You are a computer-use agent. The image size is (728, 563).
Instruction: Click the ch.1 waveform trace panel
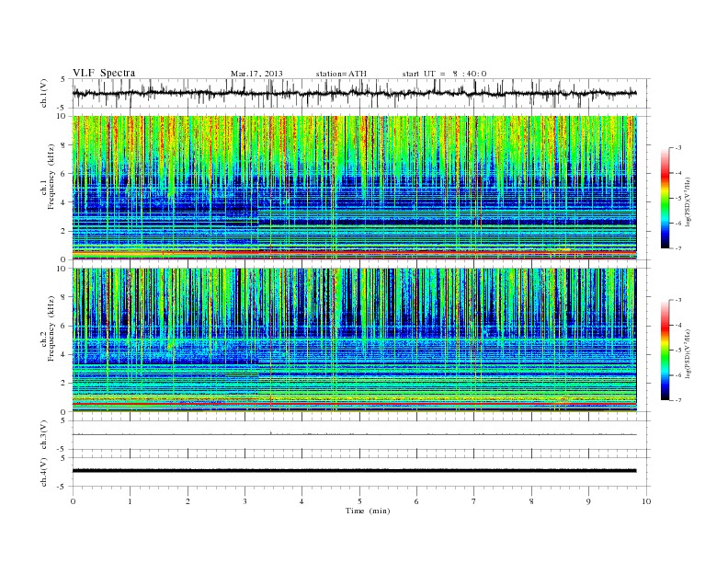pyautogui.click(x=360, y=93)
